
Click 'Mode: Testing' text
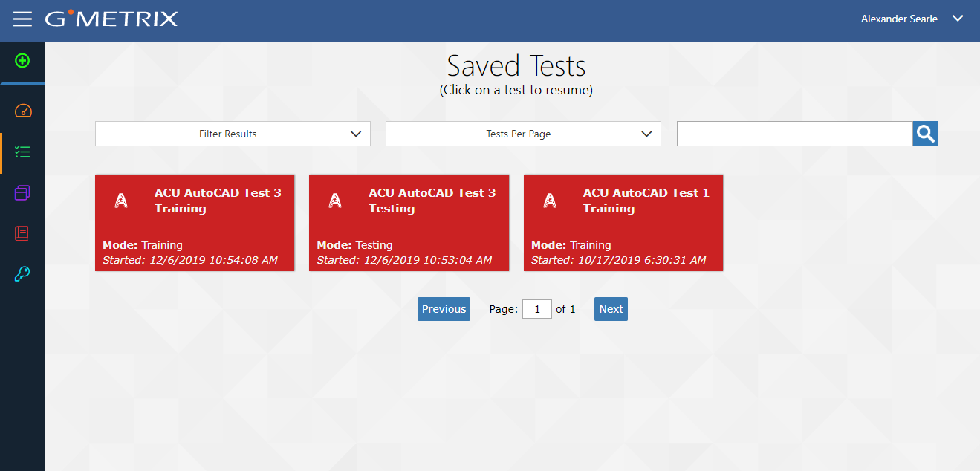coord(354,245)
